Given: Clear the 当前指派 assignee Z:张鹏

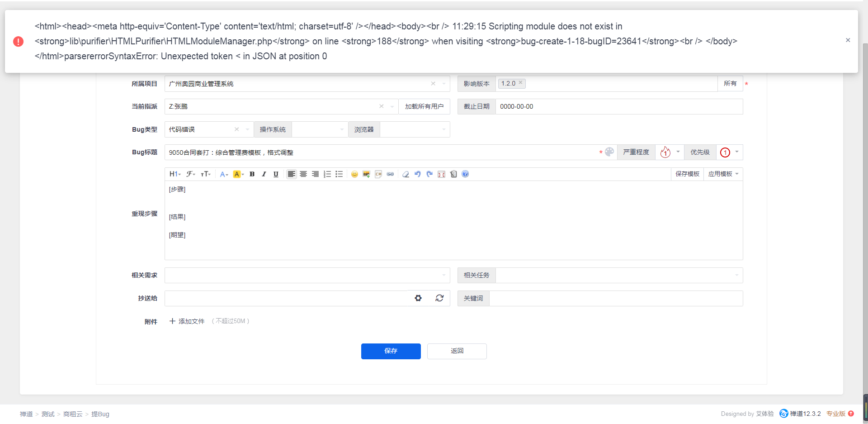Looking at the screenshot, I should point(382,106).
